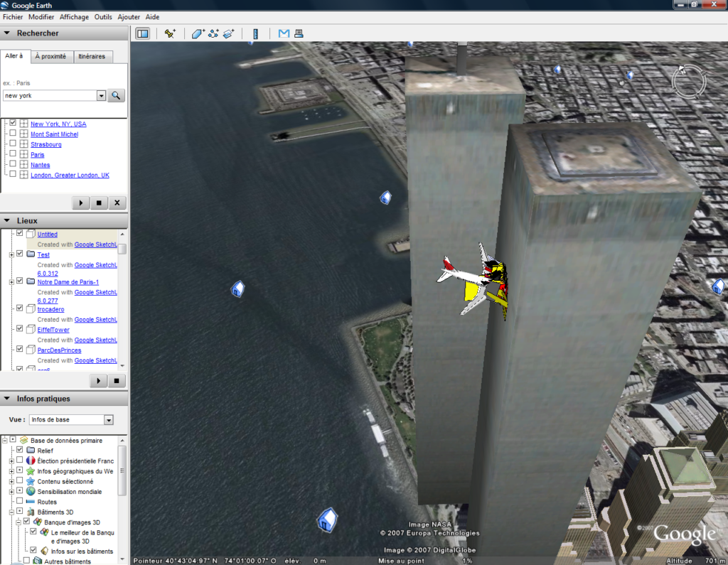This screenshot has width=728, height=565.
Task: Click the globe icon for Sensibilisation mondiale
Action: pyautogui.click(x=31, y=491)
